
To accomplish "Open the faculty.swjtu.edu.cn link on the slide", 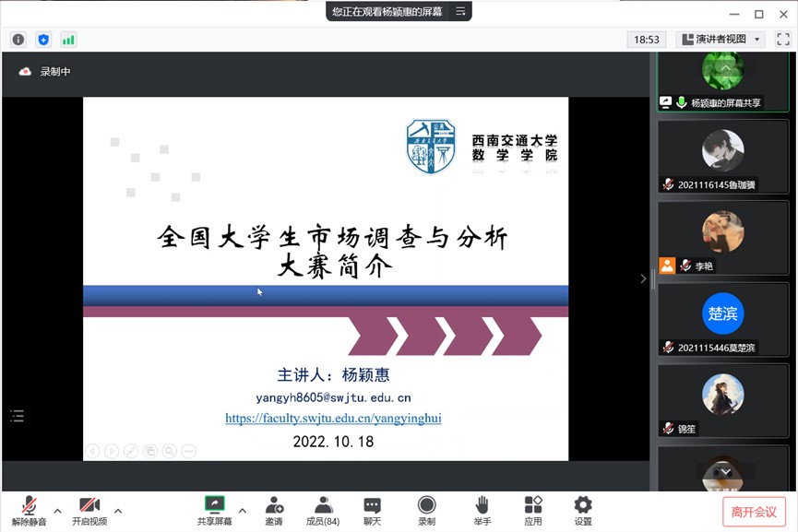I will click(333, 418).
